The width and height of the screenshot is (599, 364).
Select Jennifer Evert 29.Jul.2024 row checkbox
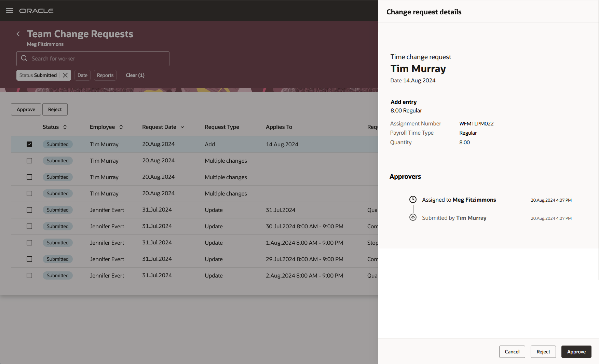(x=29, y=259)
